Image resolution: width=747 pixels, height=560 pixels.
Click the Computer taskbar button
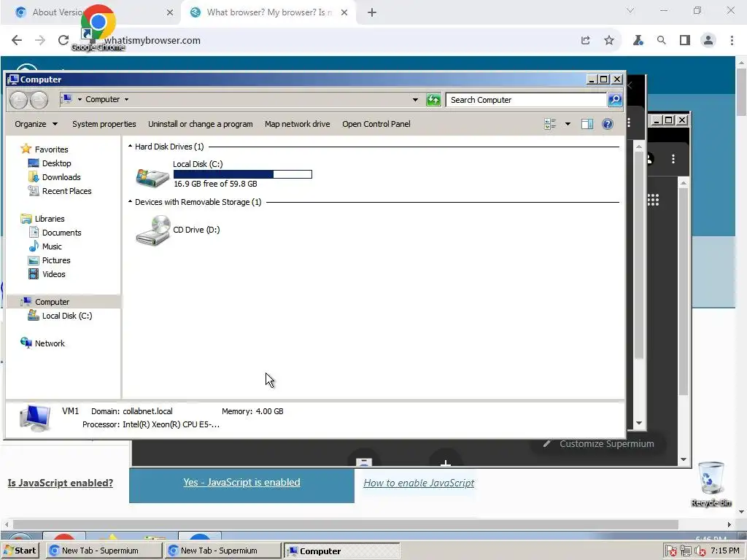(x=341, y=551)
